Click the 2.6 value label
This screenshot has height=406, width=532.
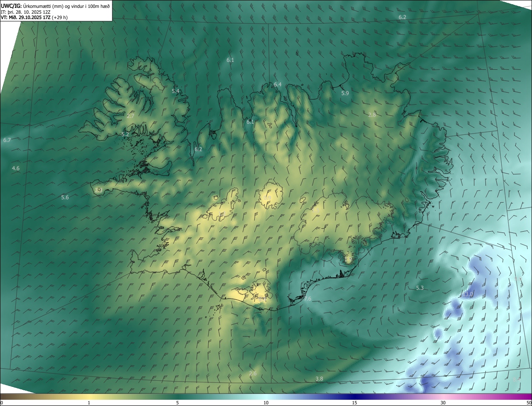click(253, 374)
